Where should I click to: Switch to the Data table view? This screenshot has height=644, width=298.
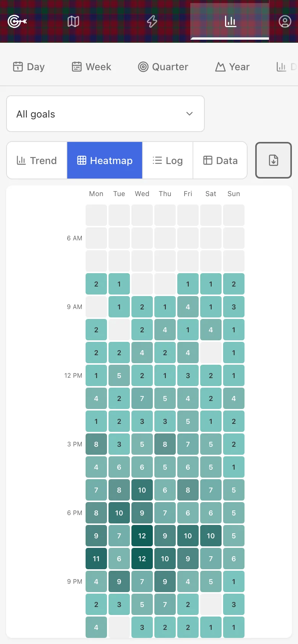point(220,160)
